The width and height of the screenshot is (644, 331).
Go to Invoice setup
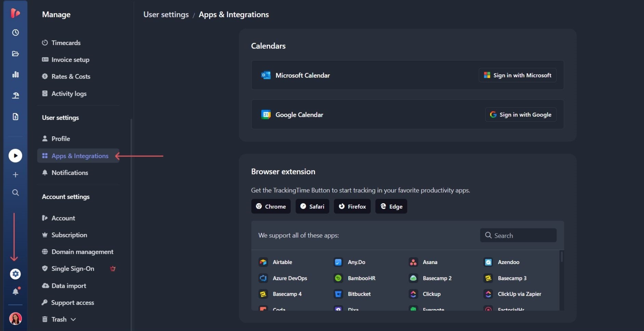pyautogui.click(x=66, y=59)
